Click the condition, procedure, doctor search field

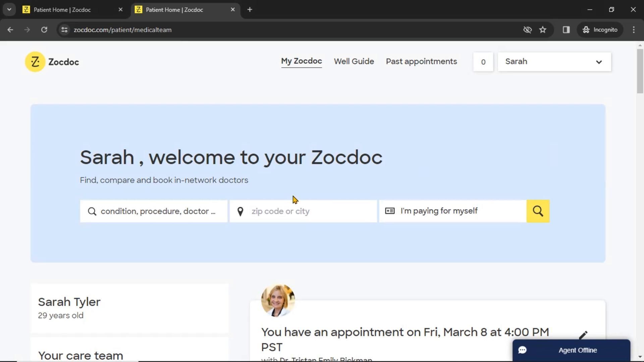click(158, 211)
